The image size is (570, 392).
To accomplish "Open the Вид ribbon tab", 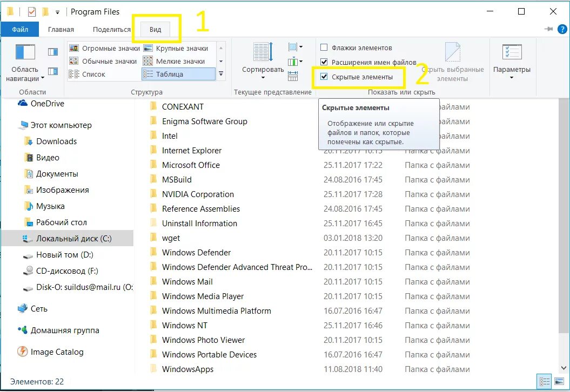I will (155, 30).
